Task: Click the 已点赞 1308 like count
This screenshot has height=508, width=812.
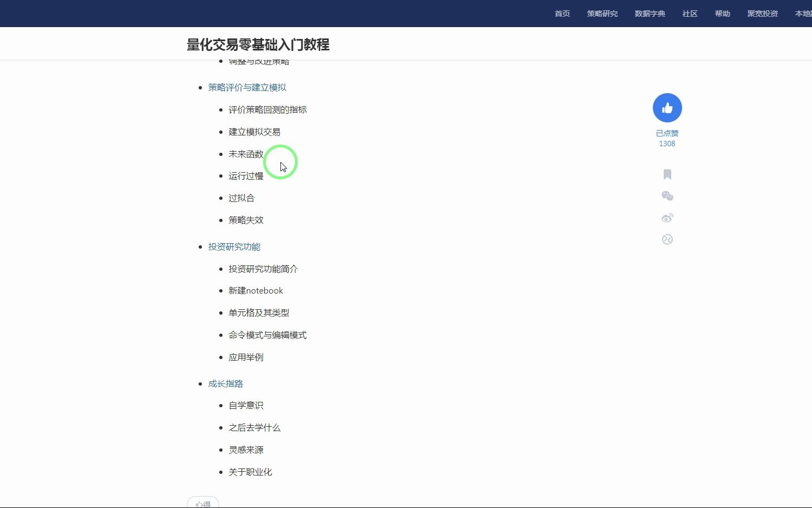Action: [x=667, y=138]
